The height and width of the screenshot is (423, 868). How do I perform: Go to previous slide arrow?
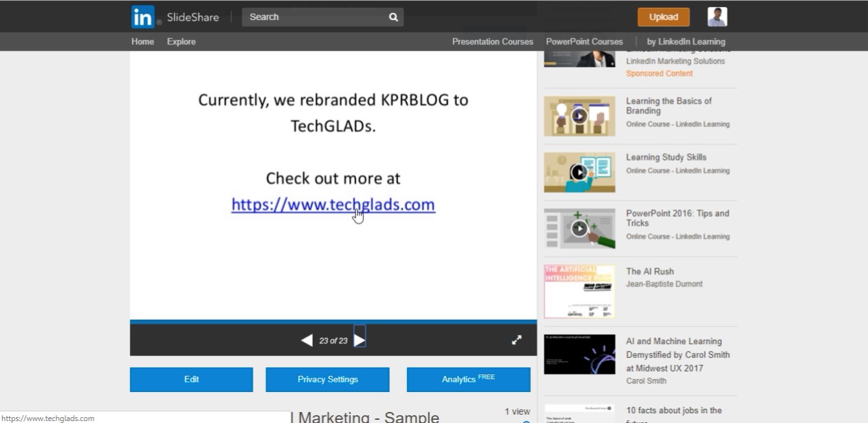point(307,340)
